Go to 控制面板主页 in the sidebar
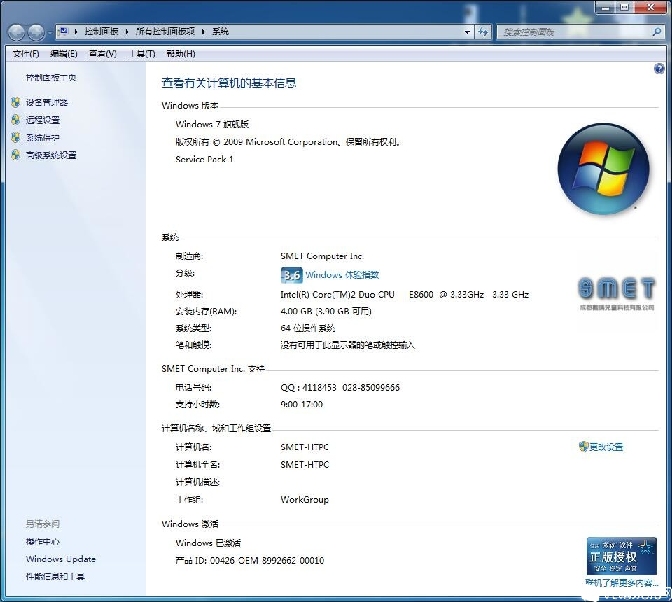Viewport: 672px width, 602px height. coord(51,78)
